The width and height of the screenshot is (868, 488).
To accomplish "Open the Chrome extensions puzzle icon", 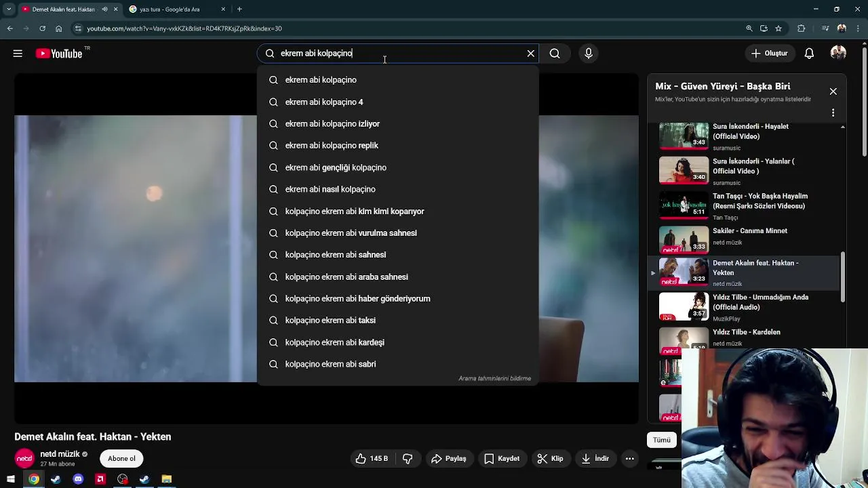I will (x=802, y=28).
